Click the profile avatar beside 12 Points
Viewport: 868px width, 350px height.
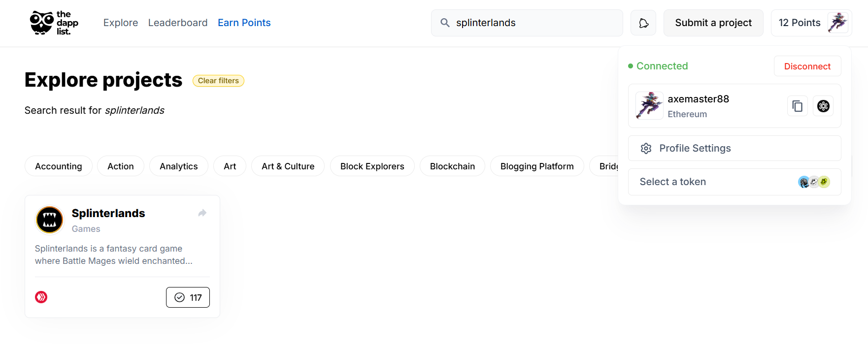[837, 23]
